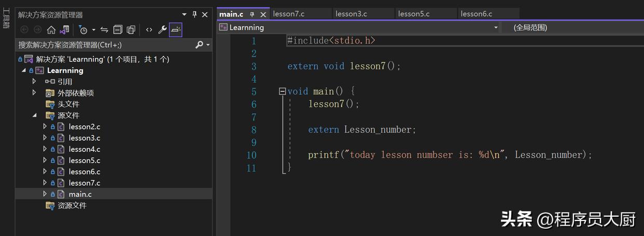Expand lesson3.c tree node arrow

[45, 138]
